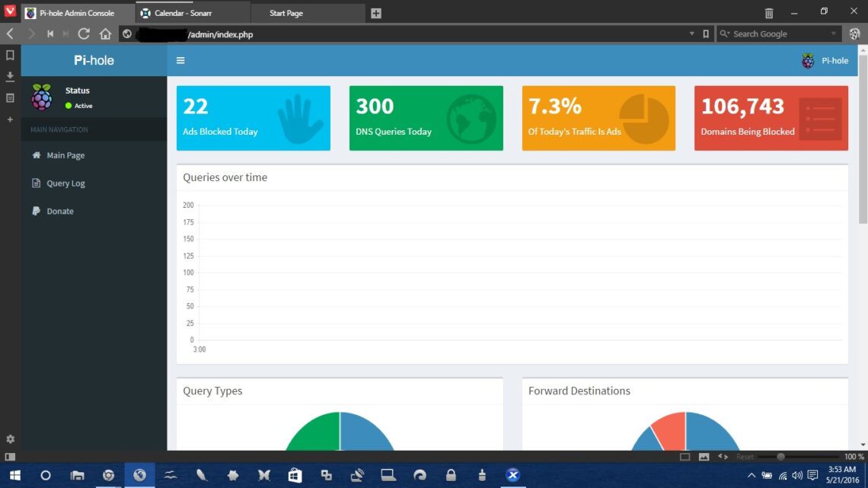The height and width of the screenshot is (488, 868).
Task: Click the site info globe in address bar
Action: tap(127, 34)
